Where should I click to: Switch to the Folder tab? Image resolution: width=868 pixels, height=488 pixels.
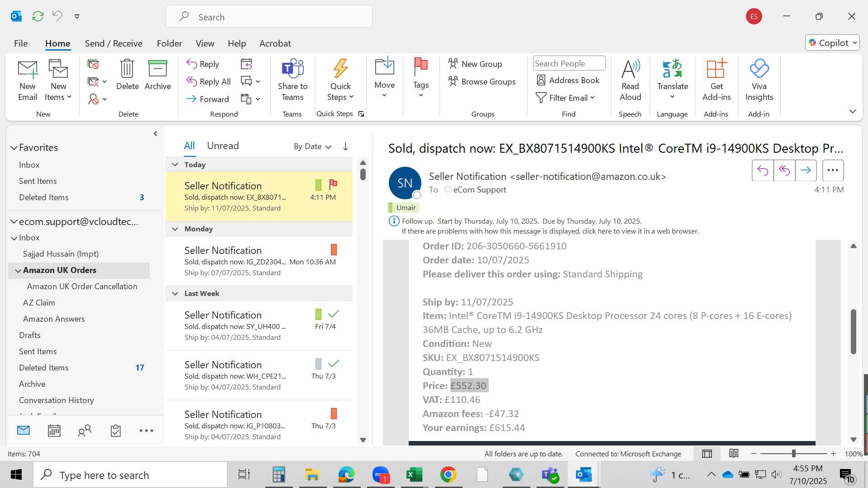click(x=169, y=43)
